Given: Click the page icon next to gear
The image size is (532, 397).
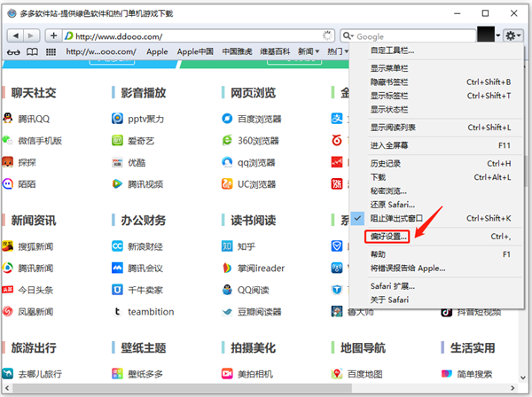Looking at the screenshot, I should pyautogui.click(x=486, y=35).
